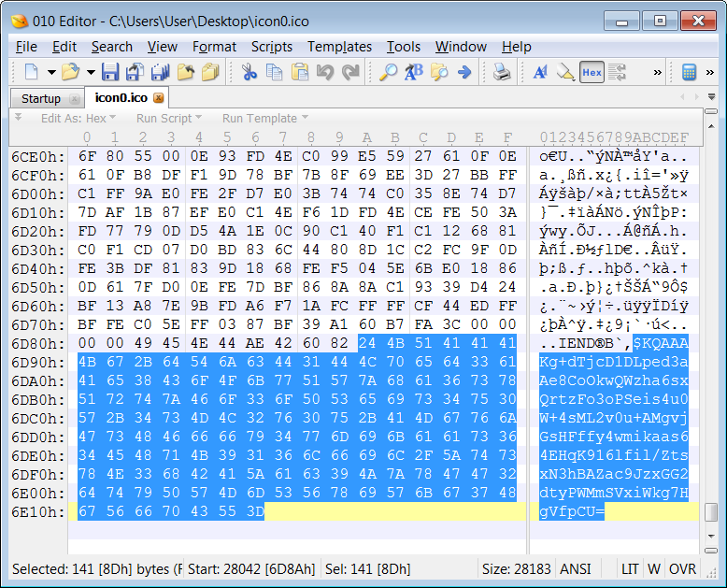Click the vertical scrollbar thumb
This screenshot has height=588, width=727.
click(x=711, y=511)
